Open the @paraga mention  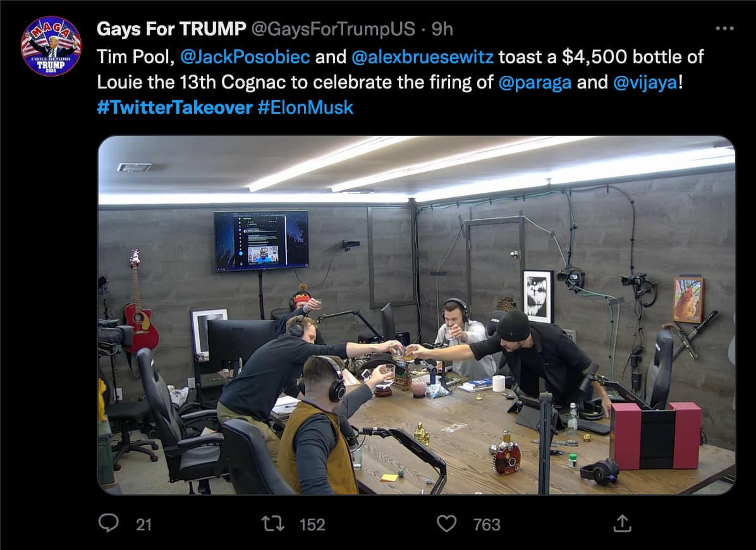pyautogui.click(x=535, y=82)
